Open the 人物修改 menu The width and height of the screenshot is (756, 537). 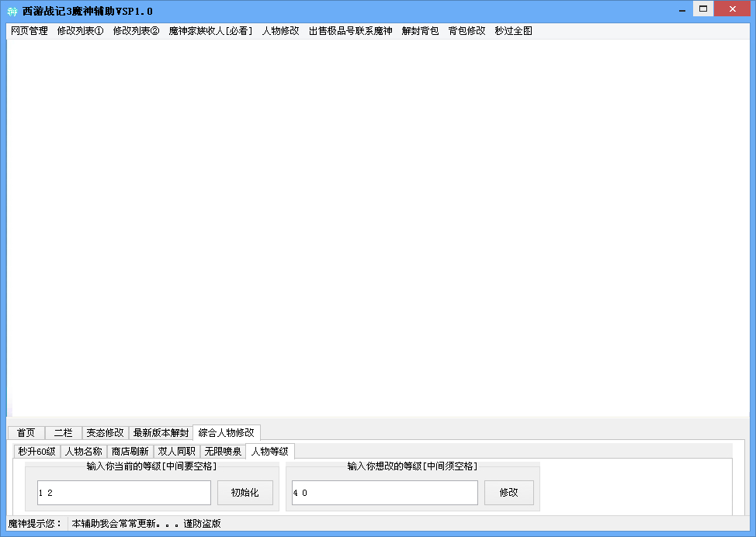point(281,31)
